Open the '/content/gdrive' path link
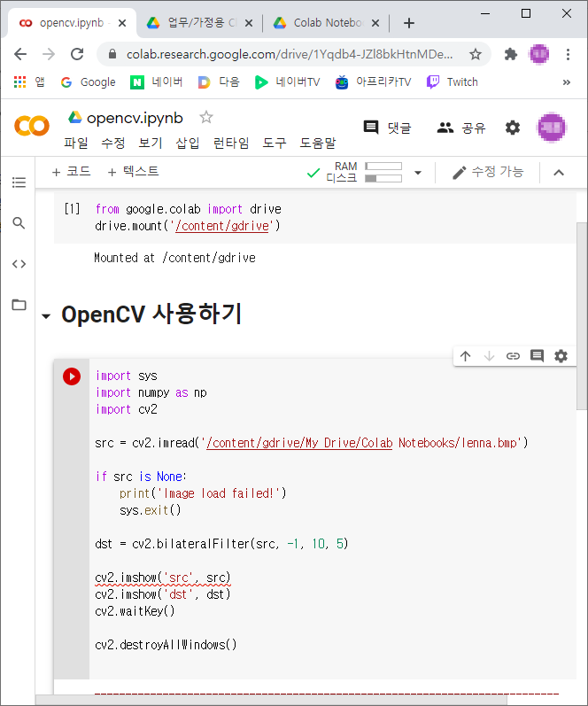Image resolution: width=588 pixels, height=706 pixels. click(x=224, y=226)
